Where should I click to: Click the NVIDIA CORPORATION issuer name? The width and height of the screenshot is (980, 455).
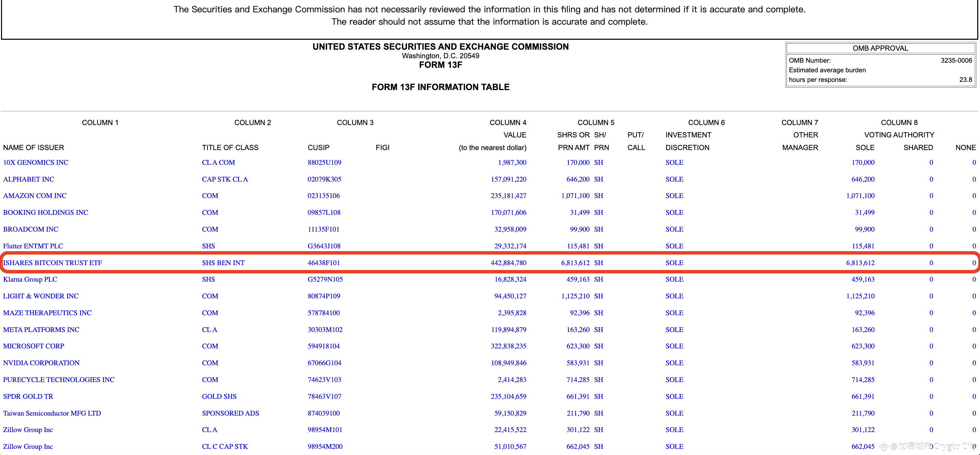[x=41, y=363]
